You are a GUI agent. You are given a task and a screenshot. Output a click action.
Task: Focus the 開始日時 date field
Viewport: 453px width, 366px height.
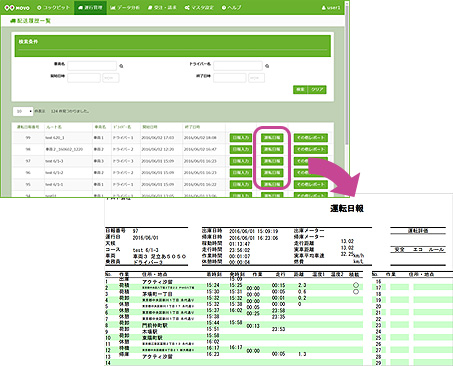(x=84, y=78)
